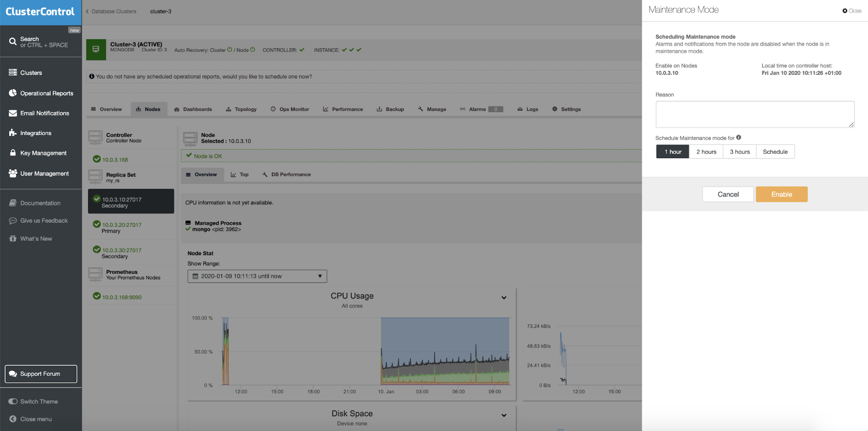Open the Logs tab

click(528, 109)
